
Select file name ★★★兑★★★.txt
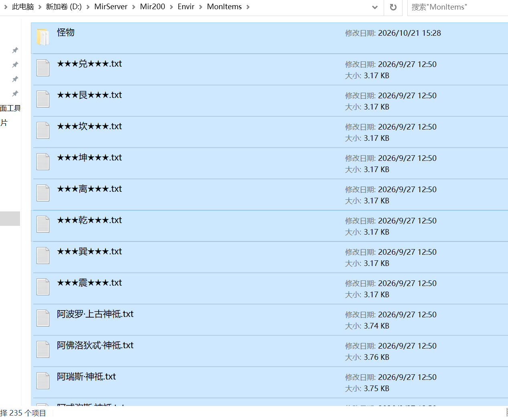click(89, 64)
